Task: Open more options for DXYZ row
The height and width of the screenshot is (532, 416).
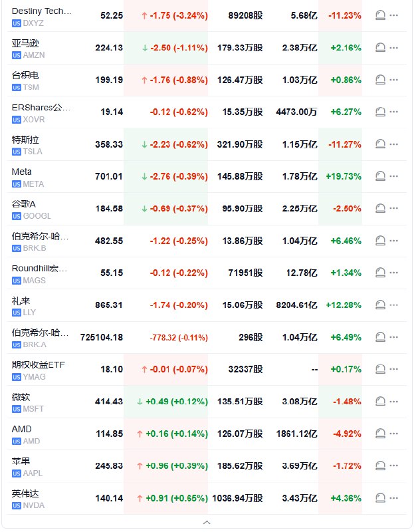Action: [x=393, y=15]
